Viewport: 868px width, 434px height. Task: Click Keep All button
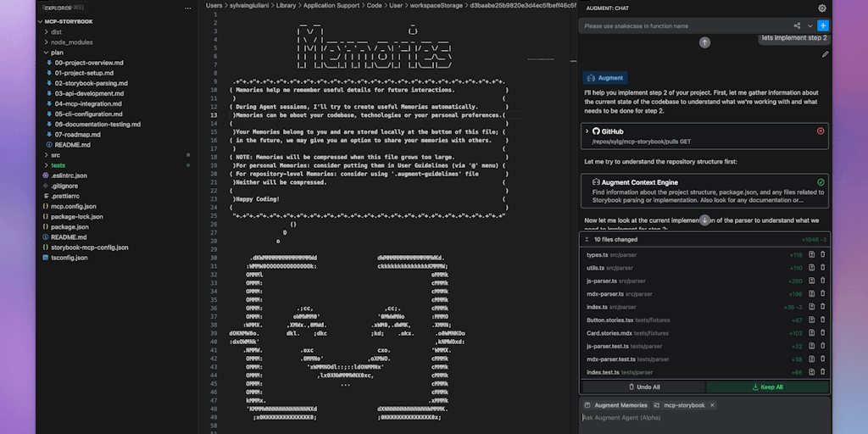click(x=767, y=387)
